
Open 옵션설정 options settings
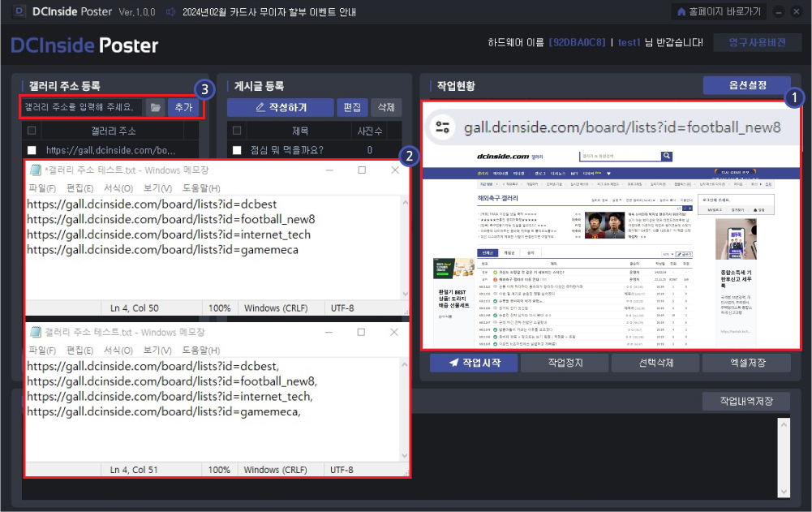(747, 85)
